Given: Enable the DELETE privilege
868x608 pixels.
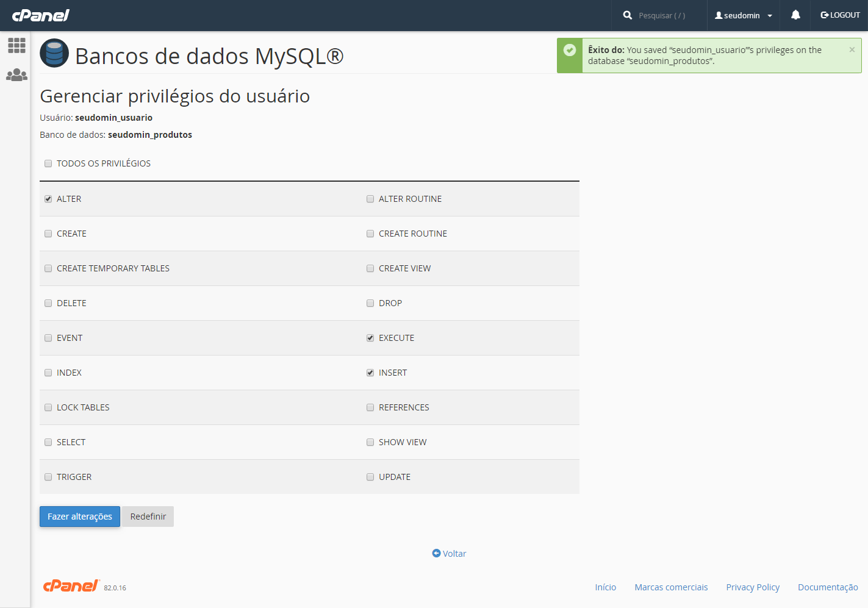Looking at the screenshot, I should [x=48, y=303].
